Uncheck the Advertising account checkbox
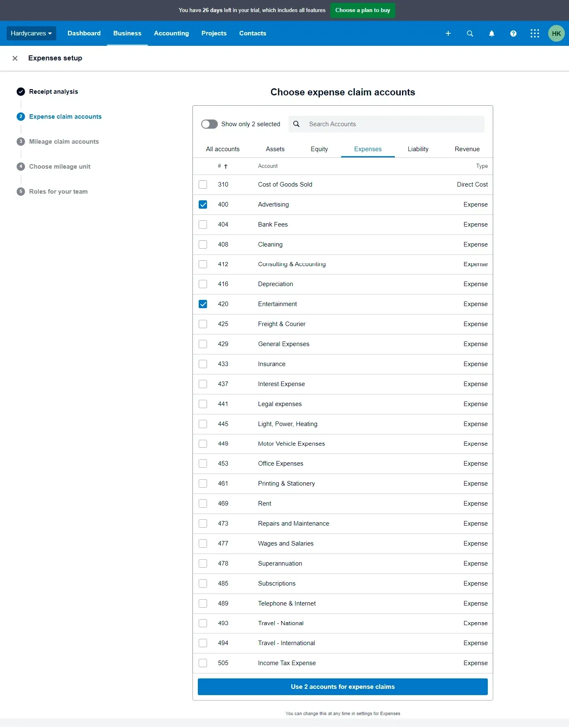 (203, 204)
